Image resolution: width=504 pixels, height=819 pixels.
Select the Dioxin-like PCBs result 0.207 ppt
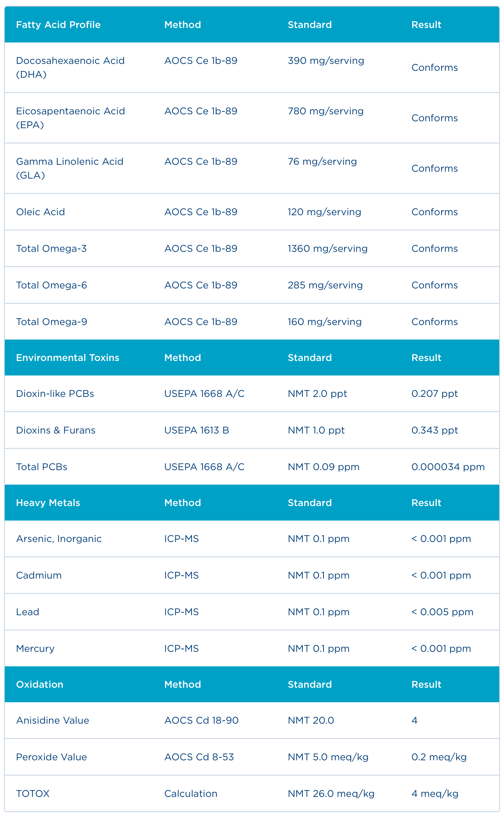(434, 393)
